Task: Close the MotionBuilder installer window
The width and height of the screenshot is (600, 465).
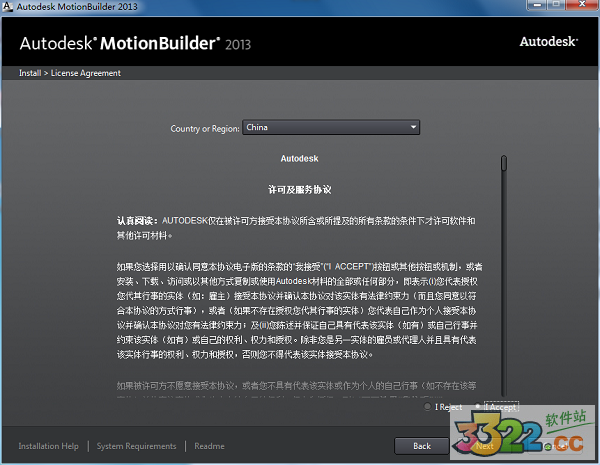Action: click(582, 5)
